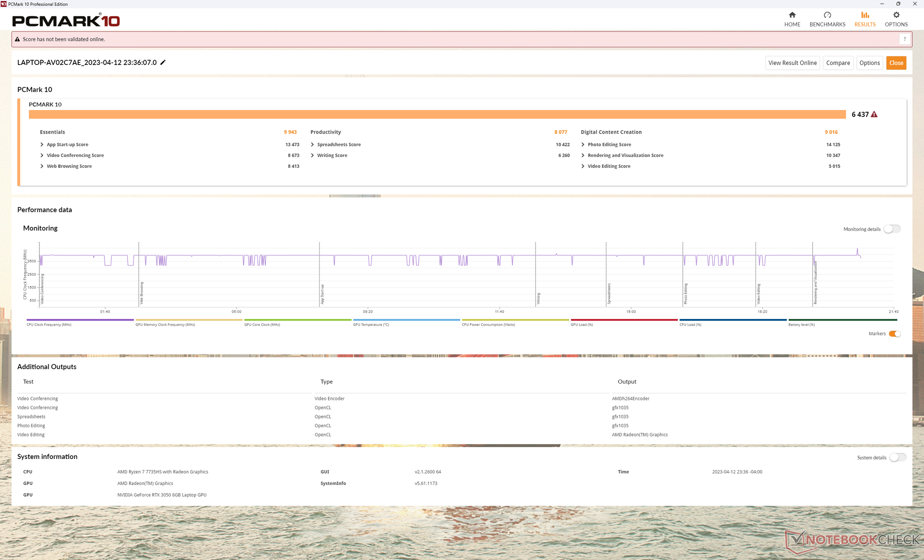Click the question mark help icon in the warning banner

tap(905, 39)
